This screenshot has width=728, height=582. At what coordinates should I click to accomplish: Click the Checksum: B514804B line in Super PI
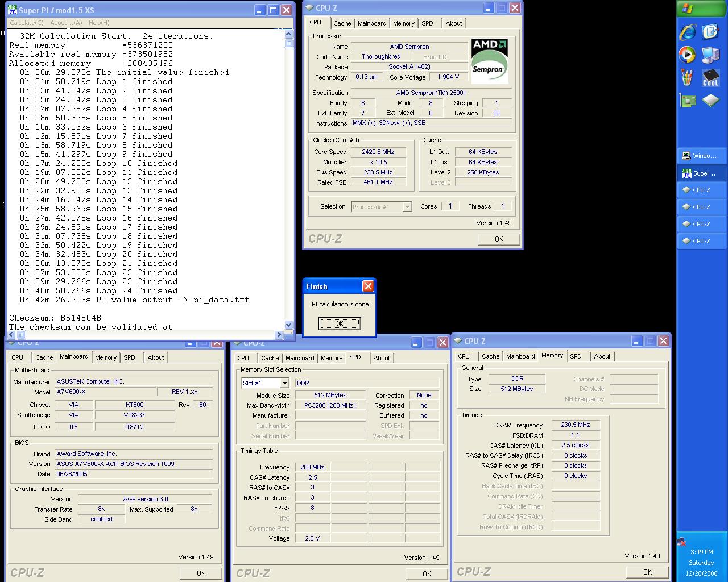[55, 318]
